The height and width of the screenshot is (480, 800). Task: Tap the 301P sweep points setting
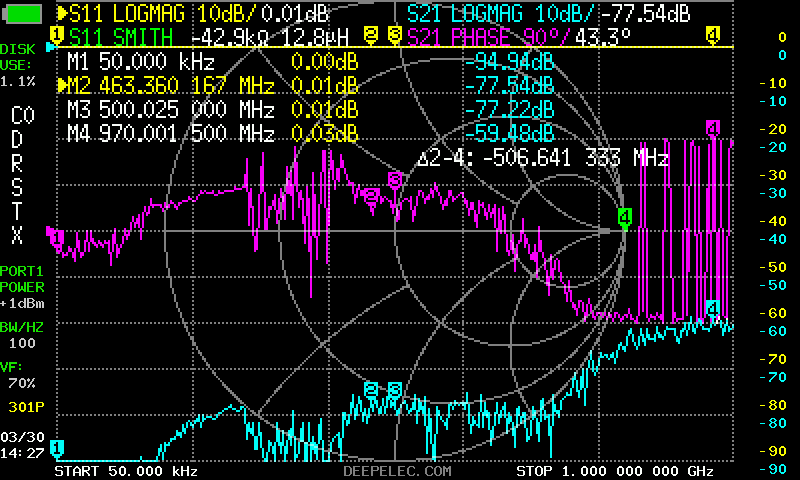tap(26, 407)
